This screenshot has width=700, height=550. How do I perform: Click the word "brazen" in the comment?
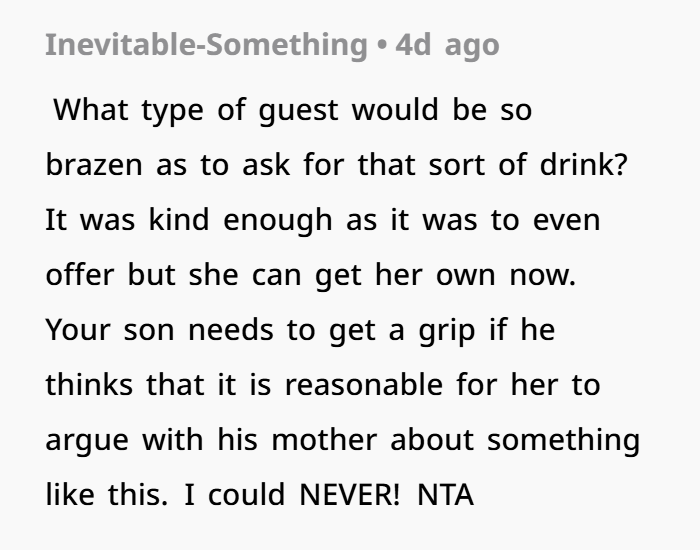pos(96,165)
